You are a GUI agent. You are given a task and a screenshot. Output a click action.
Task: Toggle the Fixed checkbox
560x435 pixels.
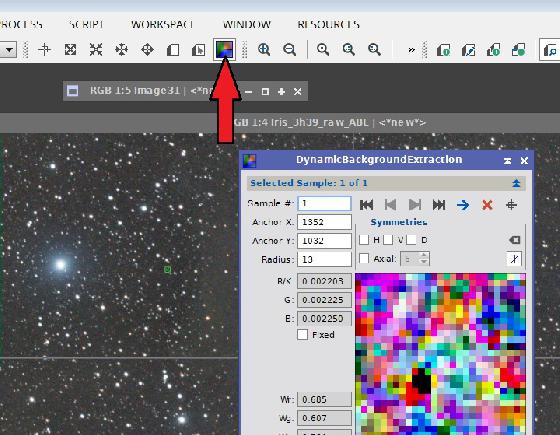point(302,335)
